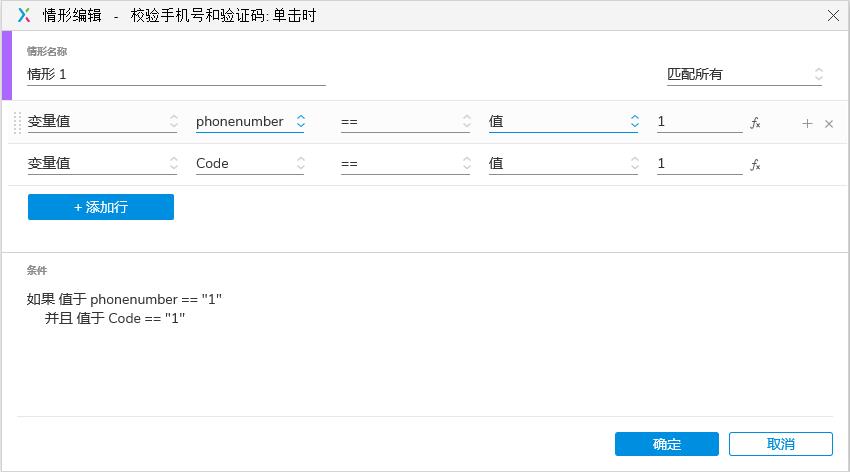Image resolution: width=850 pixels, height=472 pixels.
Task: Open == operator dropdown in Code row
Action: pos(405,163)
